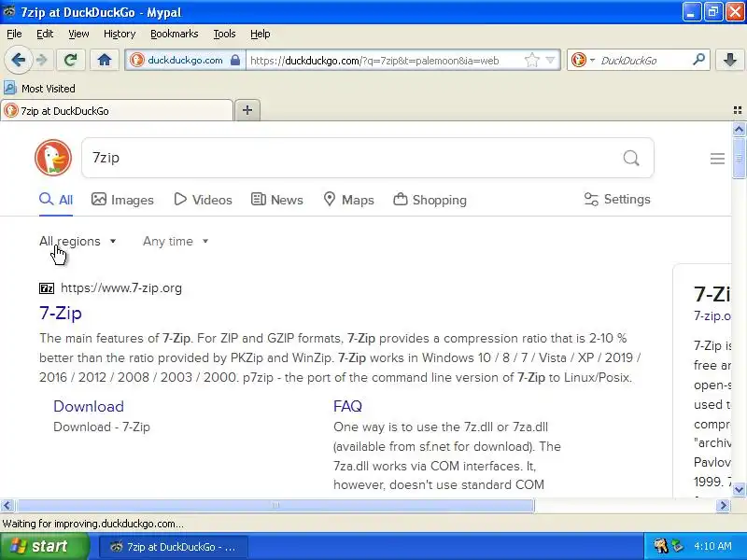Open the DuckDuckGo hamburger menu
The image size is (747, 560).
[717, 159]
